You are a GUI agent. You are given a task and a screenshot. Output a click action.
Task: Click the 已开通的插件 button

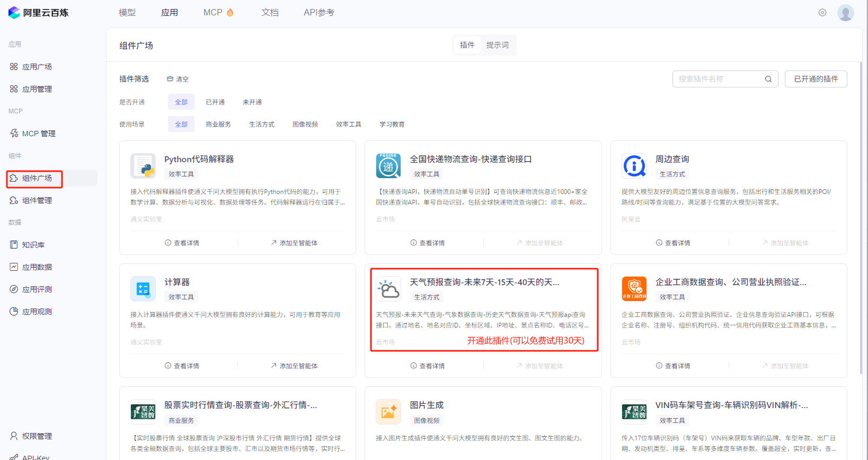(816, 79)
